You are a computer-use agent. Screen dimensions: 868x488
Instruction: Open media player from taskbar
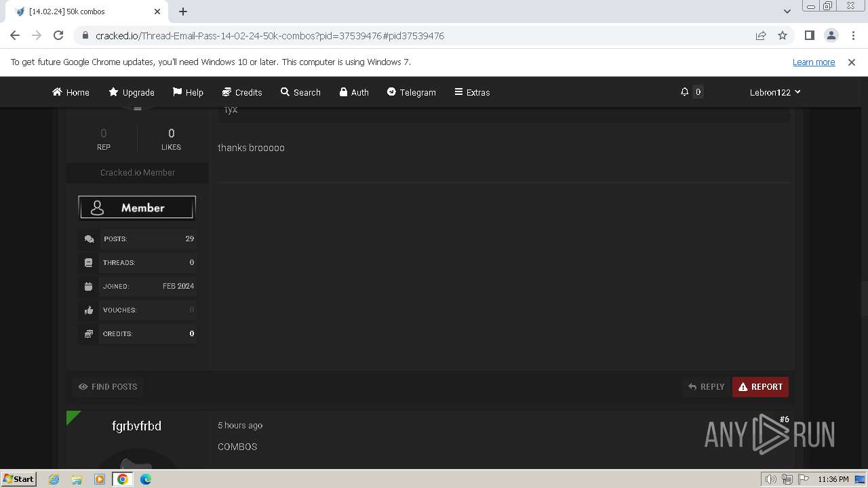[x=100, y=479]
